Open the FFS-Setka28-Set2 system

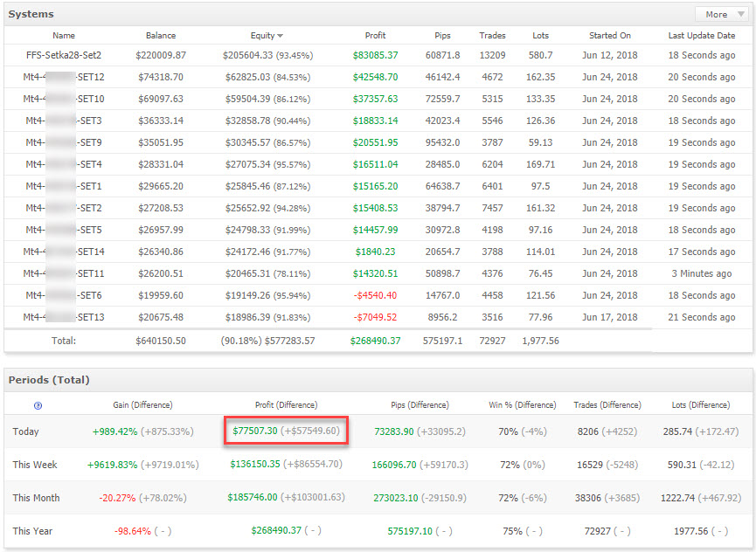[x=64, y=55]
